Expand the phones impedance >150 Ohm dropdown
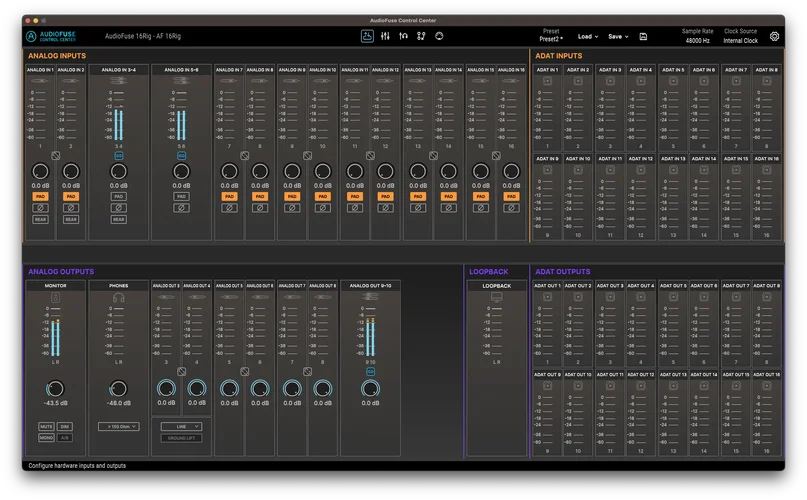Viewport: 807px width, 500px height. [118, 426]
